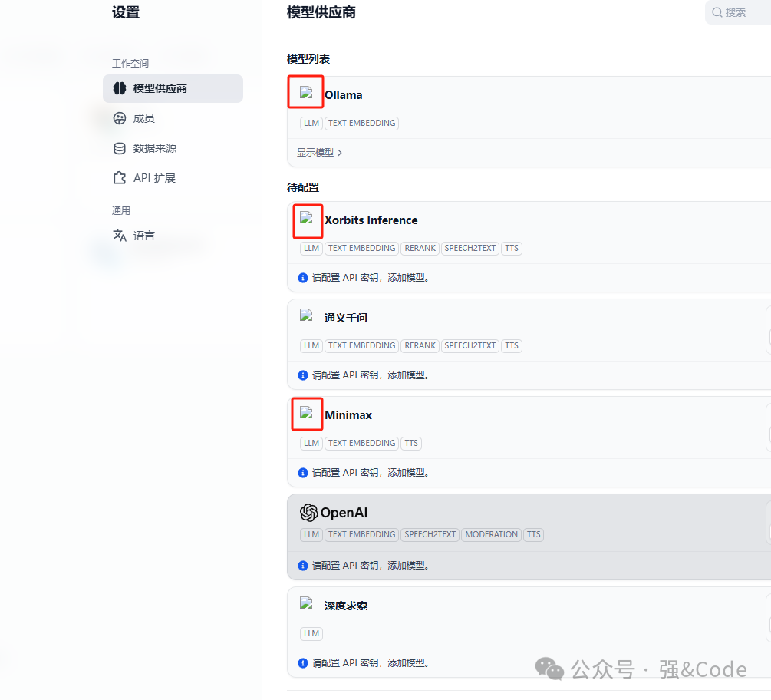Click the broken Xorbits Inference logo
771x700 pixels.
coord(306,217)
